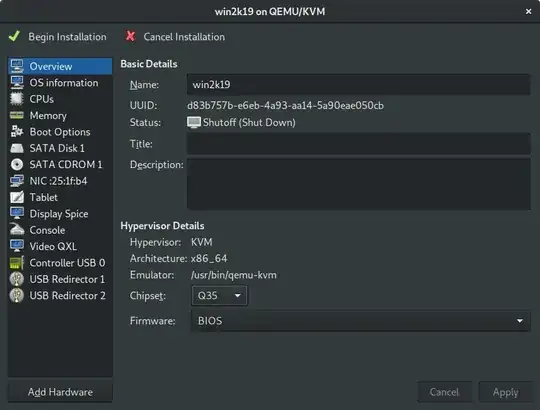This screenshot has height=410, width=540.
Task: Select the Display Spice monitor icon
Action: (x=17, y=213)
